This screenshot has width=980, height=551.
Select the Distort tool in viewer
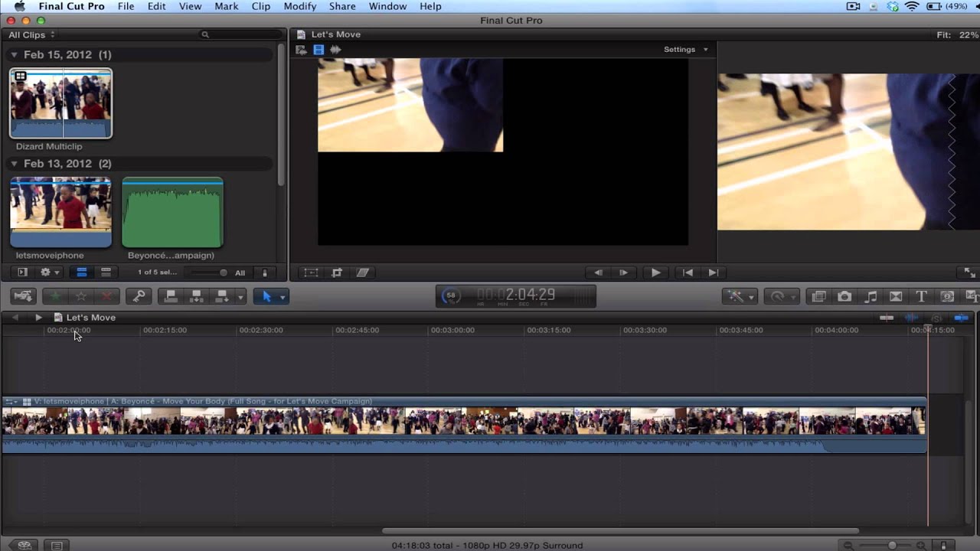[362, 272]
